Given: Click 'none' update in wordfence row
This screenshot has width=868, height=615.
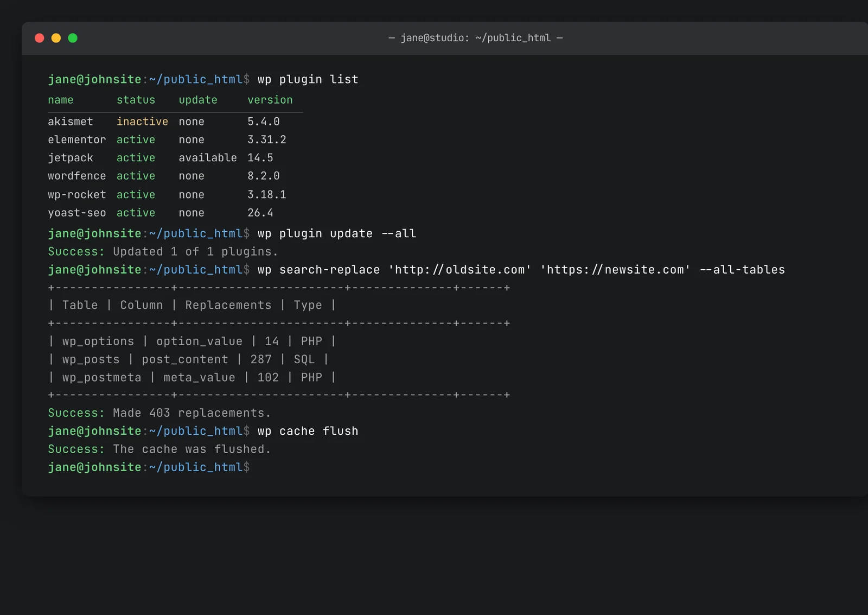Looking at the screenshot, I should coord(192,176).
